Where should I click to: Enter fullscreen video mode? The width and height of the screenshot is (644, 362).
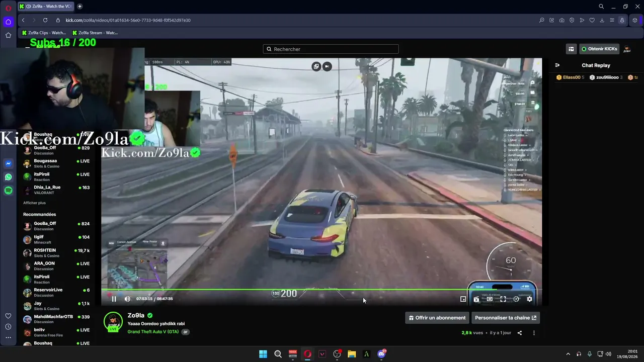click(503, 299)
